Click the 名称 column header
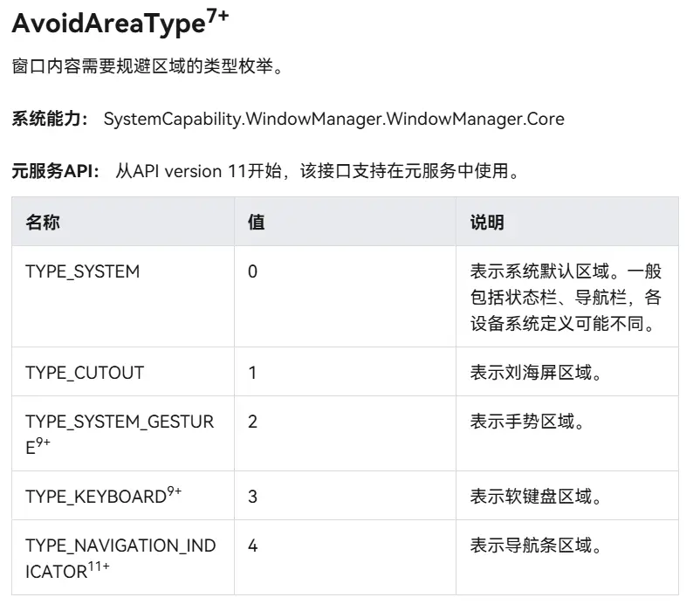The height and width of the screenshot is (611, 700). click(x=43, y=223)
